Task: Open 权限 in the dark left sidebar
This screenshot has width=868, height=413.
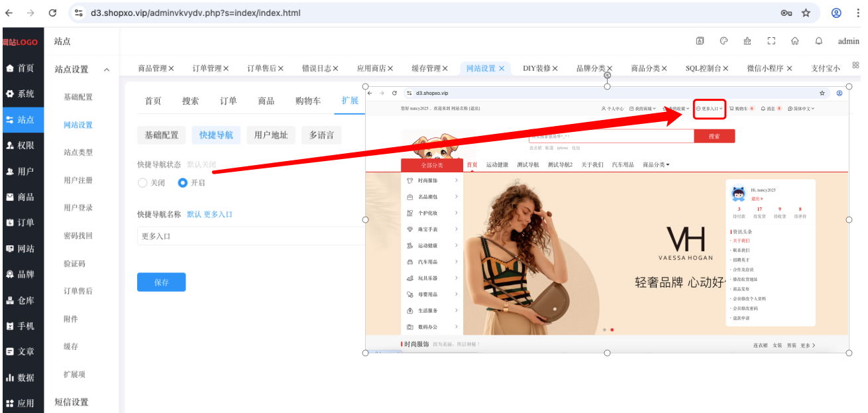Action: pos(21,145)
